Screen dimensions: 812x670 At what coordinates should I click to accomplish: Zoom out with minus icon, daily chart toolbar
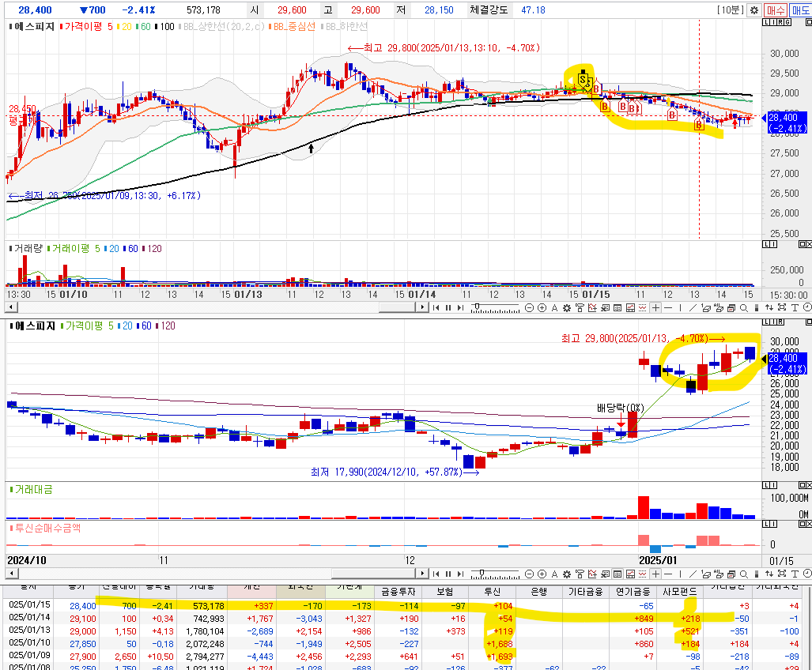pyautogui.click(x=529, y=574)
